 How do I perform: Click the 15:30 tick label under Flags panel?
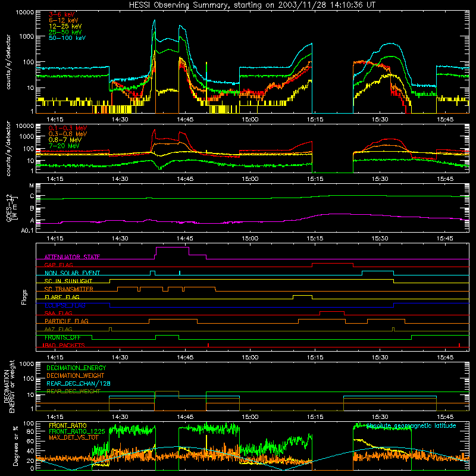380,358
